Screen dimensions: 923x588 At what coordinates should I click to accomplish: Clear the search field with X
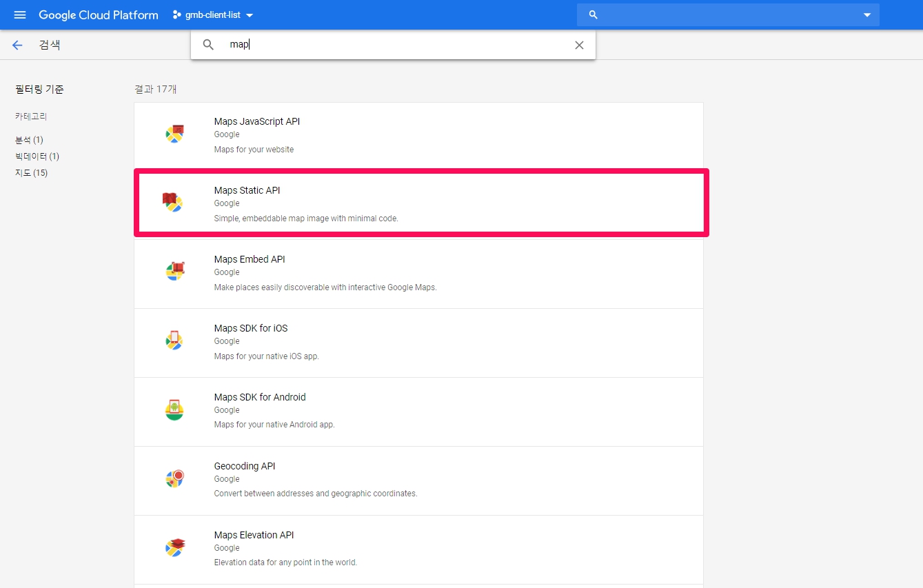tap(579, 45)
